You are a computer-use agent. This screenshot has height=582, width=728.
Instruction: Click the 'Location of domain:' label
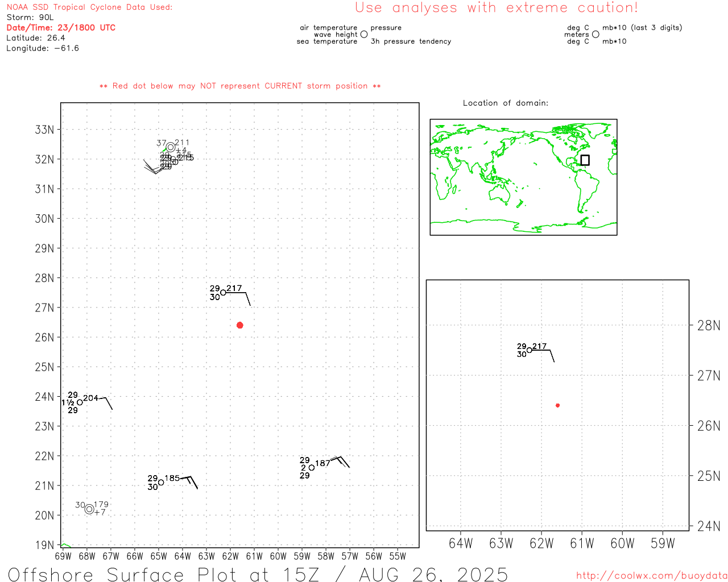[506, 103]
